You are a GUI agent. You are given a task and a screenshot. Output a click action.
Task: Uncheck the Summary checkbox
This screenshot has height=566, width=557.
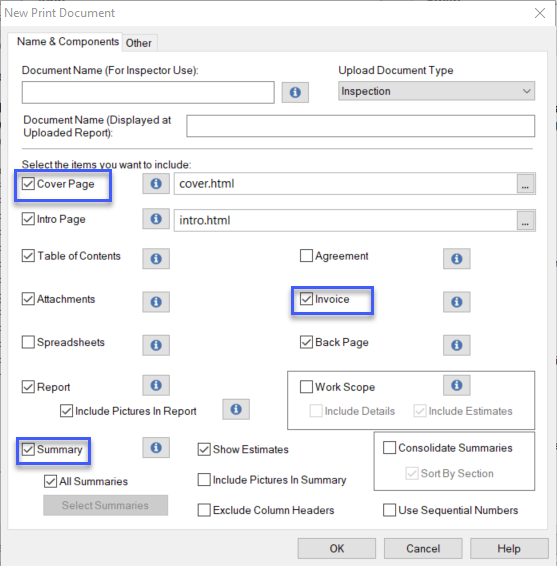point(28,449)
